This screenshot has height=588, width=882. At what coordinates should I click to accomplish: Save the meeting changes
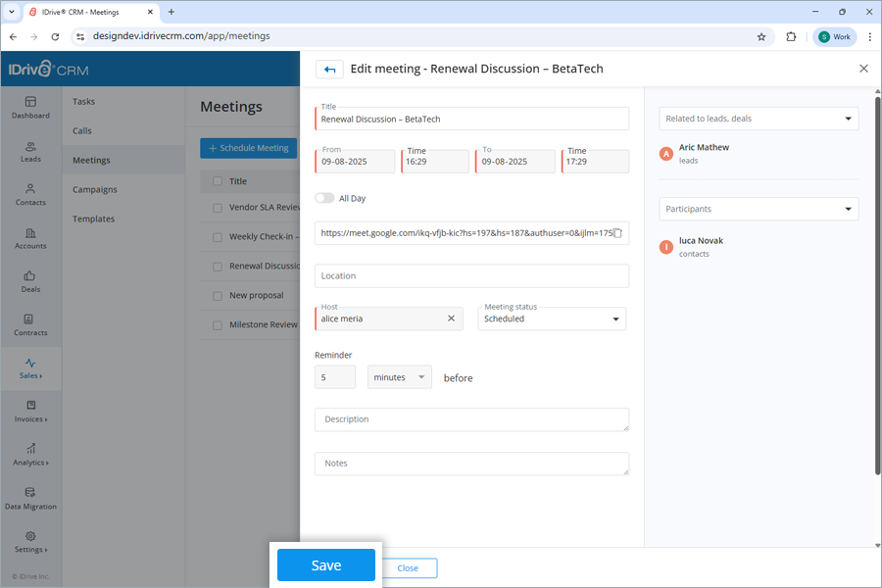click(x=325, y=565)
